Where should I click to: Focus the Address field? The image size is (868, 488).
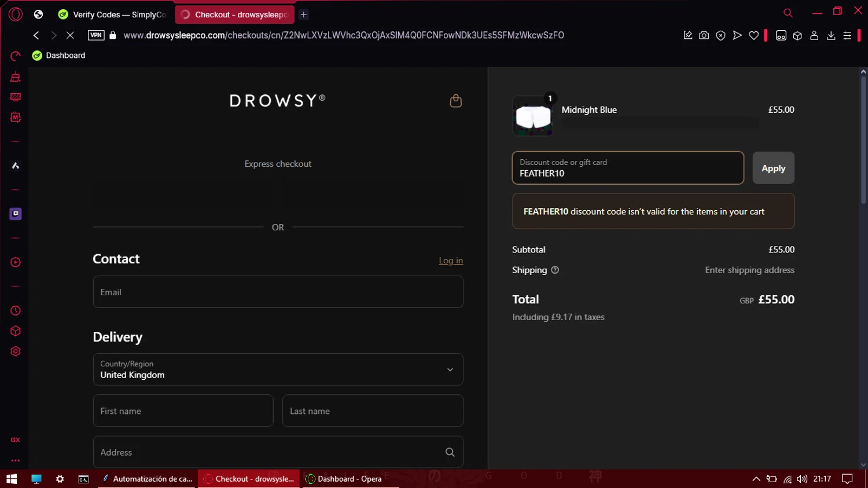(278, 452)
